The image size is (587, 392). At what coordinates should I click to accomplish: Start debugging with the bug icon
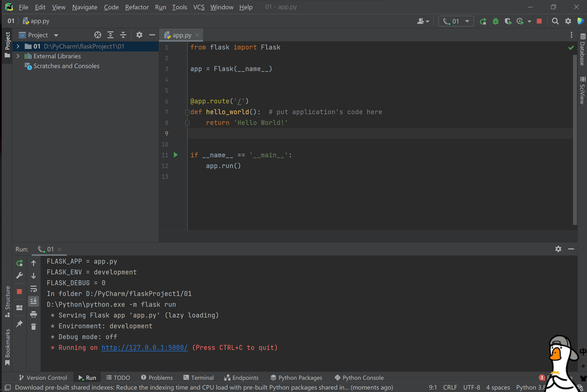pyautogui.click(x=496, y=21)
